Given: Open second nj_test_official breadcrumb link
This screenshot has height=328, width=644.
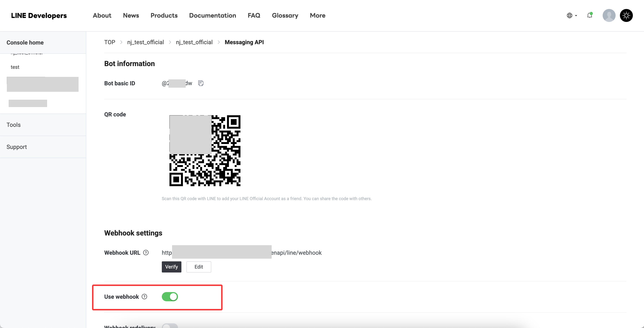Looking at the screenshot, I should (194, 42).
